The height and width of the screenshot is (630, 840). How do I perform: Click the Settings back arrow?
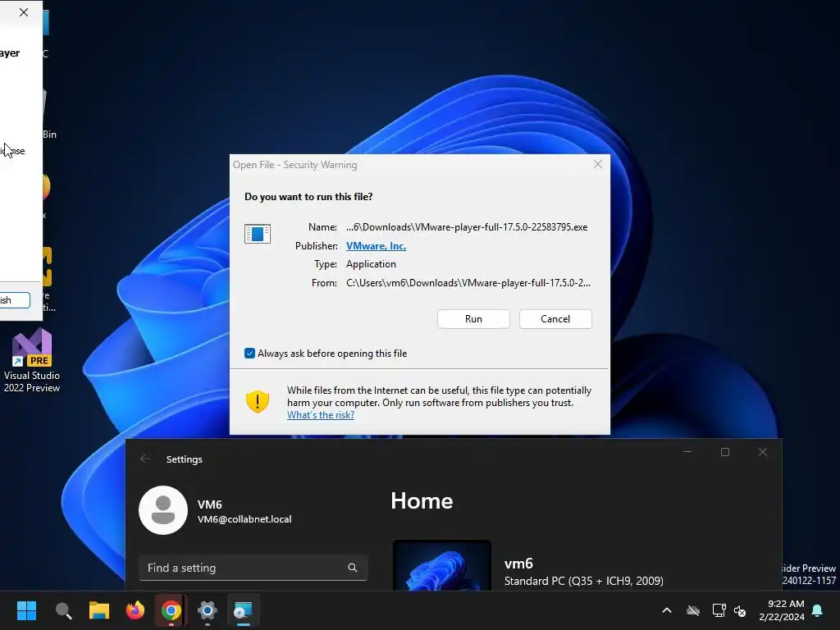(144, 459)
